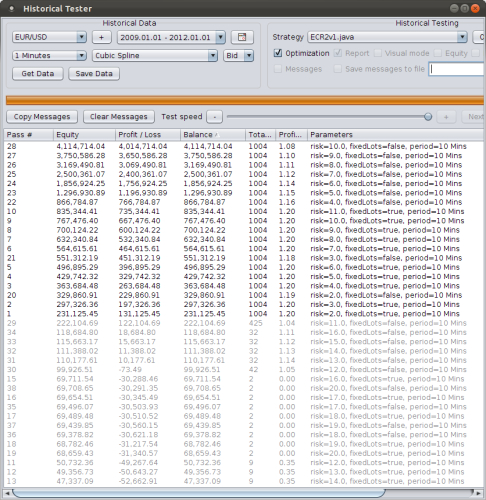The image size is (486, 500).
Task: Open the Cubic Spline interpolation dropdown
Action: pyautogui.click(x=155, y=55)
